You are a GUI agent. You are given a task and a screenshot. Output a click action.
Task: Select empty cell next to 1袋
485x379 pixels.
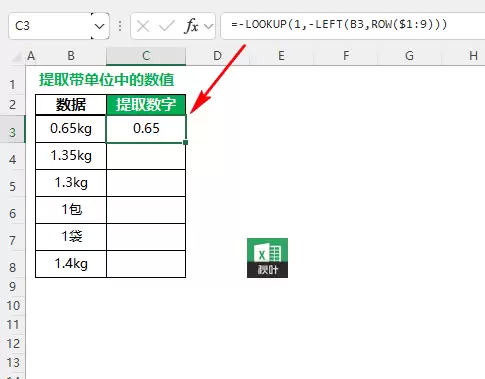pos(146,237)
